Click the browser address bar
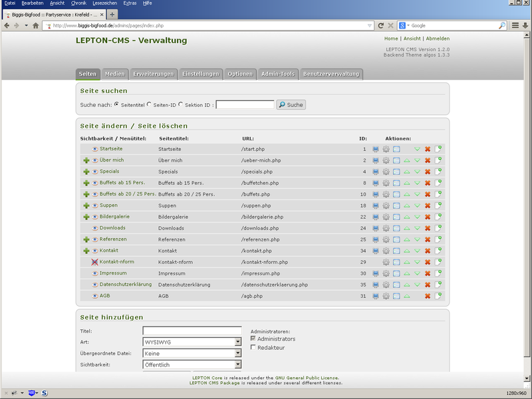The height and width of the screenshot is (399, 532). [208, 25]
